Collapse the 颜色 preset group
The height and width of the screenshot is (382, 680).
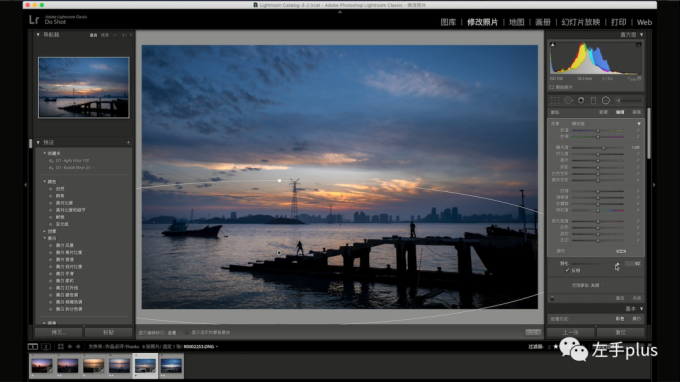click(x=45, y=182)
